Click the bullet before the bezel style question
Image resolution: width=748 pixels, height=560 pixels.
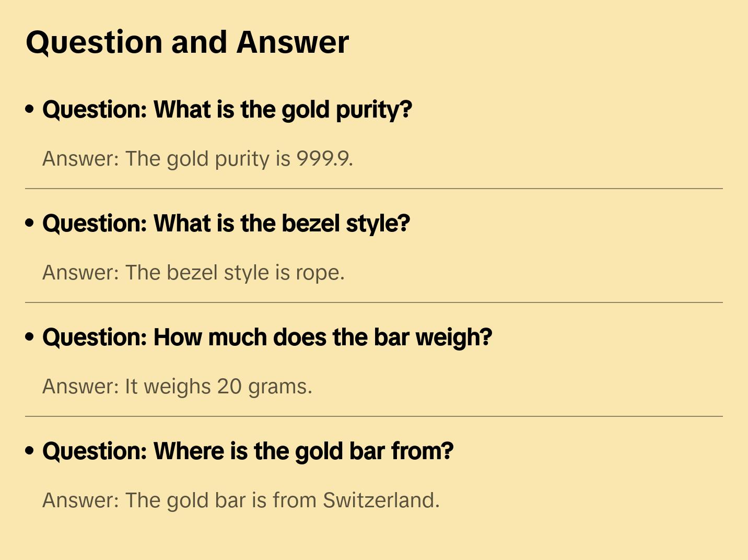30,223
